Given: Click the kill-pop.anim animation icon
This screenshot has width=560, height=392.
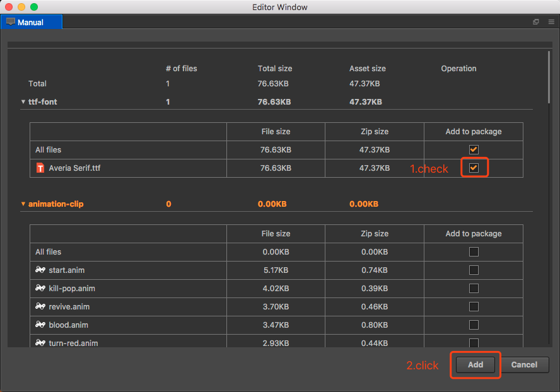Looking at the screenshot, I should click(x=40, y=288).
